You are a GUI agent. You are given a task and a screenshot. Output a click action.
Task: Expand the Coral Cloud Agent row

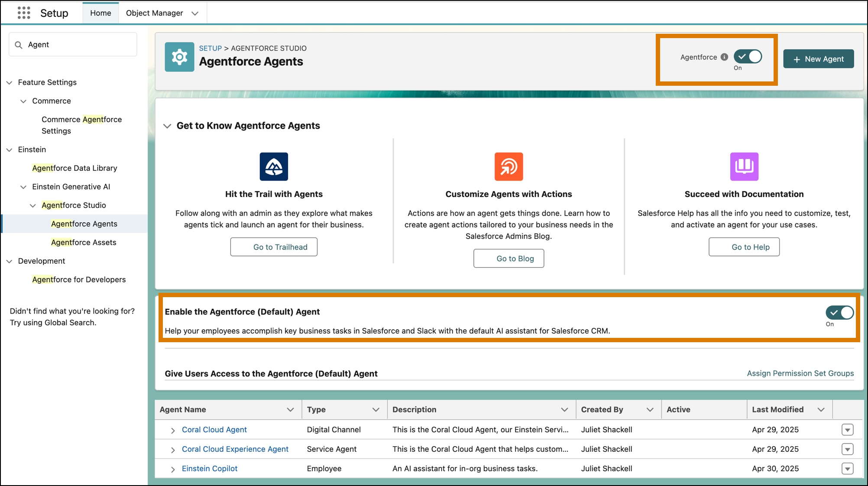point(173,430)
